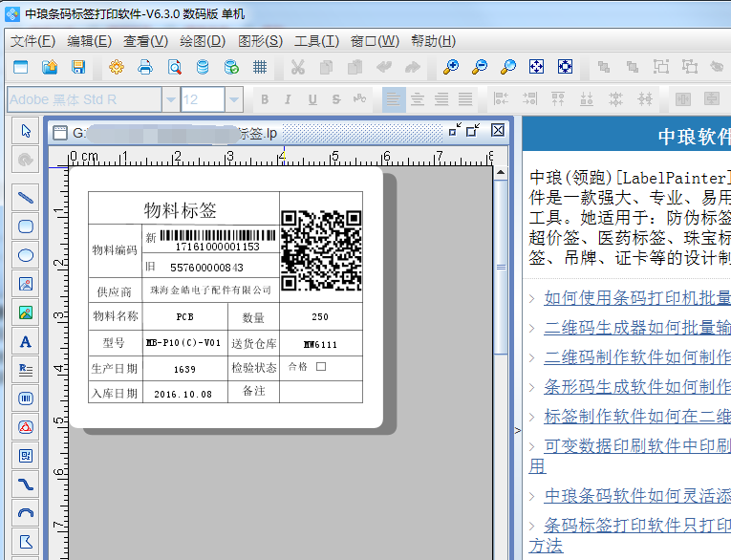Open the 窗口(W) menu
The height and width of the screenshot is (560, 731).
click(x=375, y=41)
